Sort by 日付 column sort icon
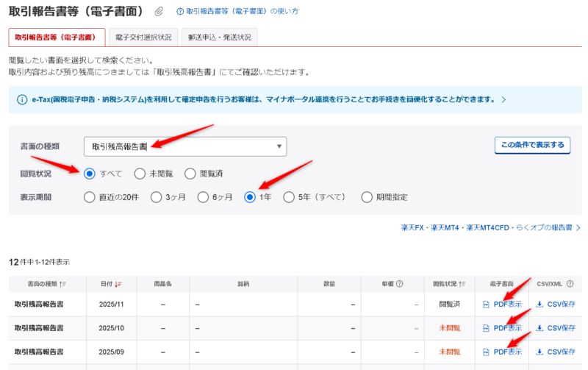The width and height of the screenshot is (588, 370). 120,284
